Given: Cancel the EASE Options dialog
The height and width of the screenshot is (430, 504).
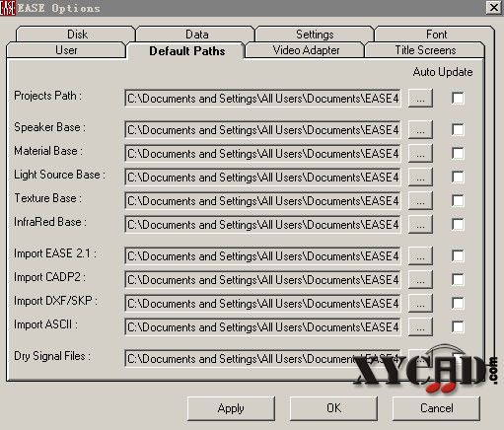Looking at the screenshot, I should [436, 408].
